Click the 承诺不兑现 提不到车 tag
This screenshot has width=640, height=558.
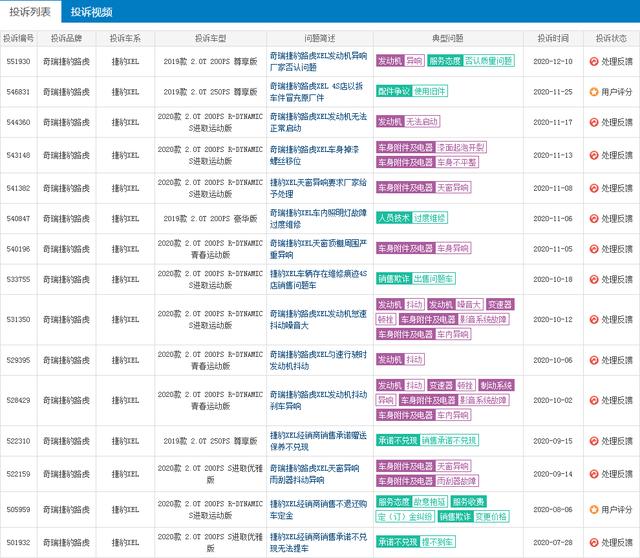[x=416, y=542]
